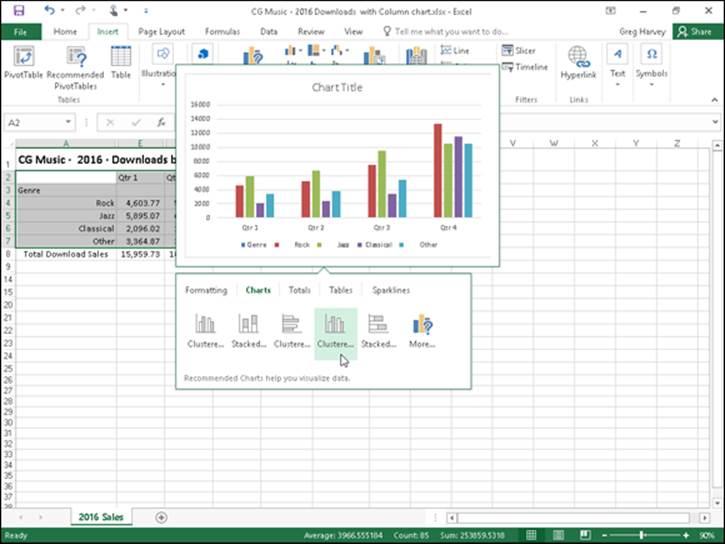
Task: Adjust the zoom slider handle
Action: 642,535
